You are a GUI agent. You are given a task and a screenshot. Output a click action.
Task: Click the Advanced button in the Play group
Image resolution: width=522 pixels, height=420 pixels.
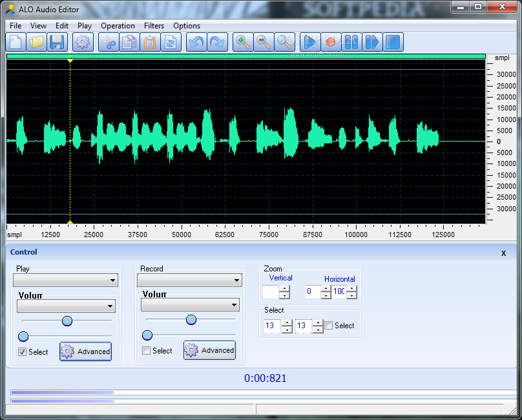pos(85,352)
